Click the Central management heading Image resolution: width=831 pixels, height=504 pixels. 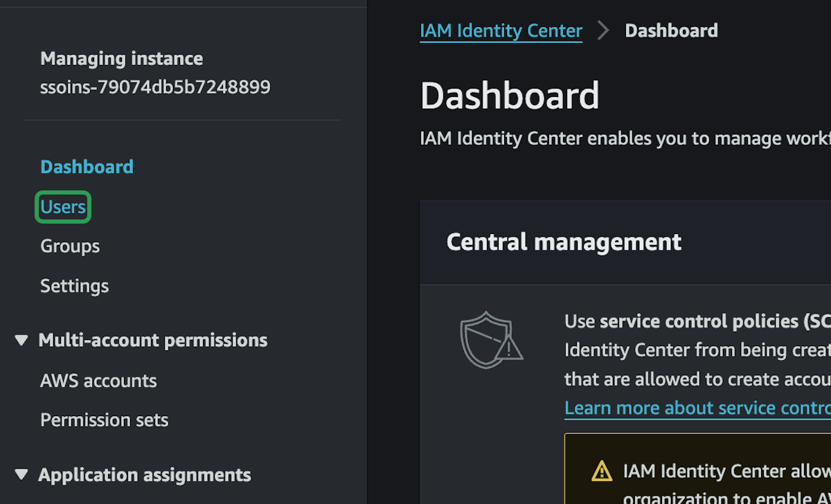tap(564, 242)
